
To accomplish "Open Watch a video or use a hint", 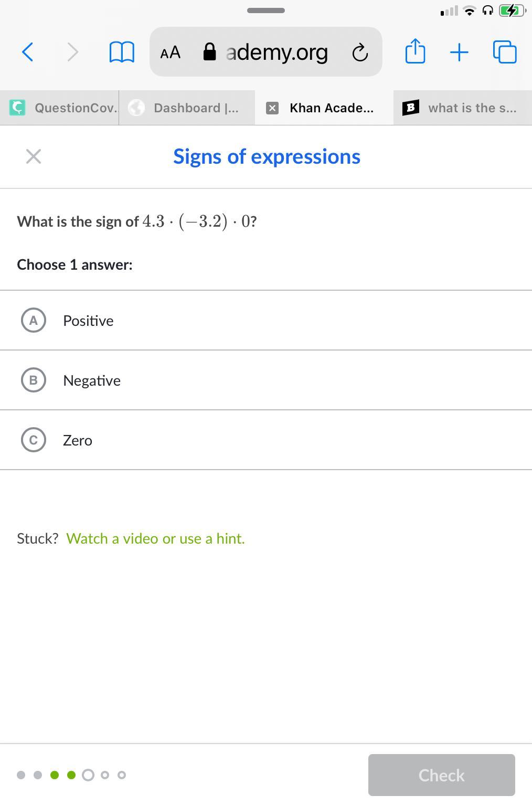I will (x=155, y=538).
